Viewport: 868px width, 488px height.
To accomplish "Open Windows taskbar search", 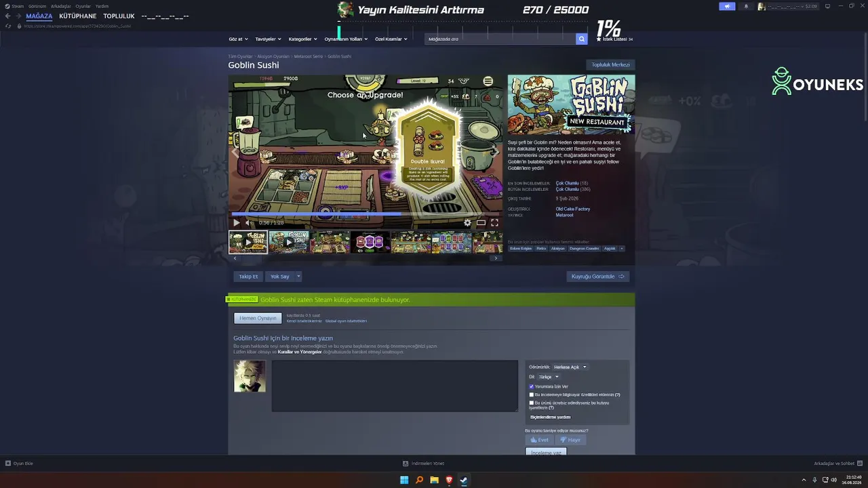I will coord(419,481).
